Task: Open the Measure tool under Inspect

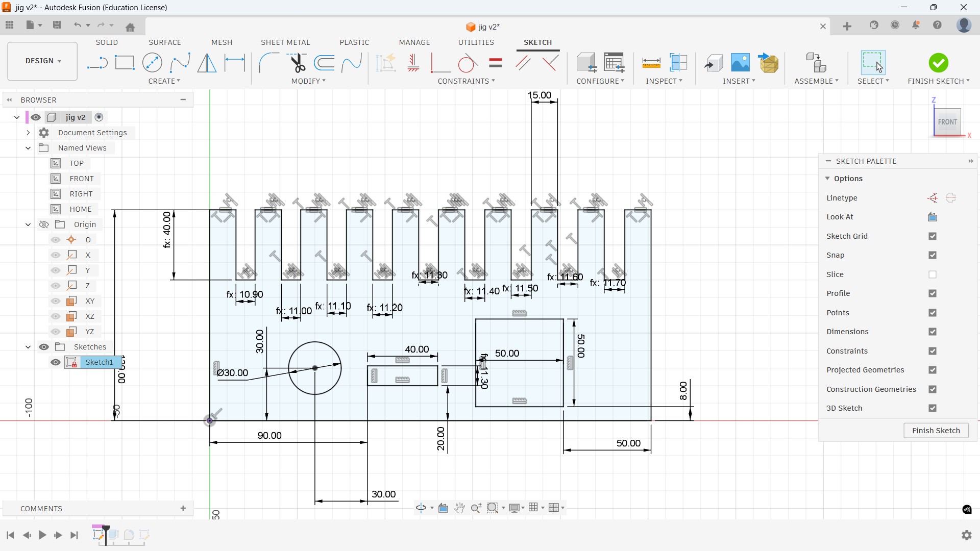Action: tap(651, 63)
